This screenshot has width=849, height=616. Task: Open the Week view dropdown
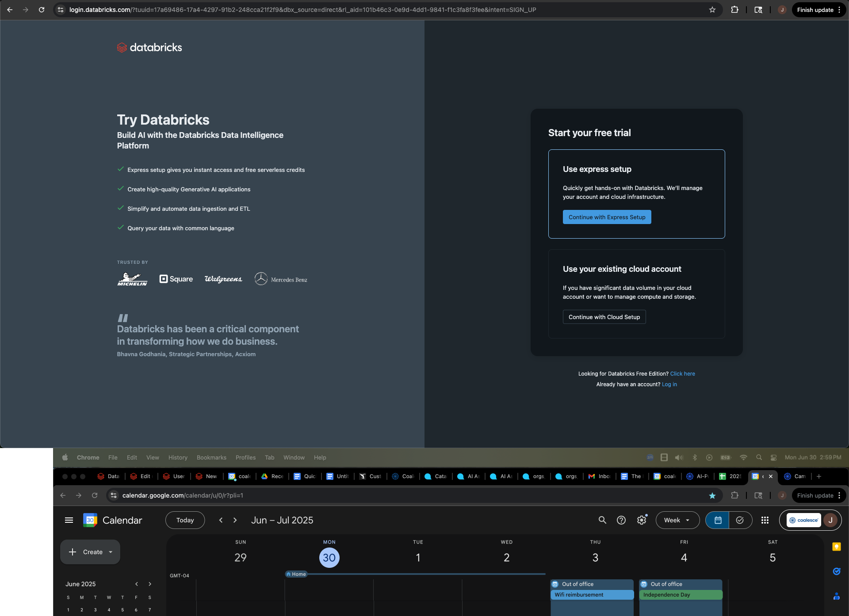point(677,520)
